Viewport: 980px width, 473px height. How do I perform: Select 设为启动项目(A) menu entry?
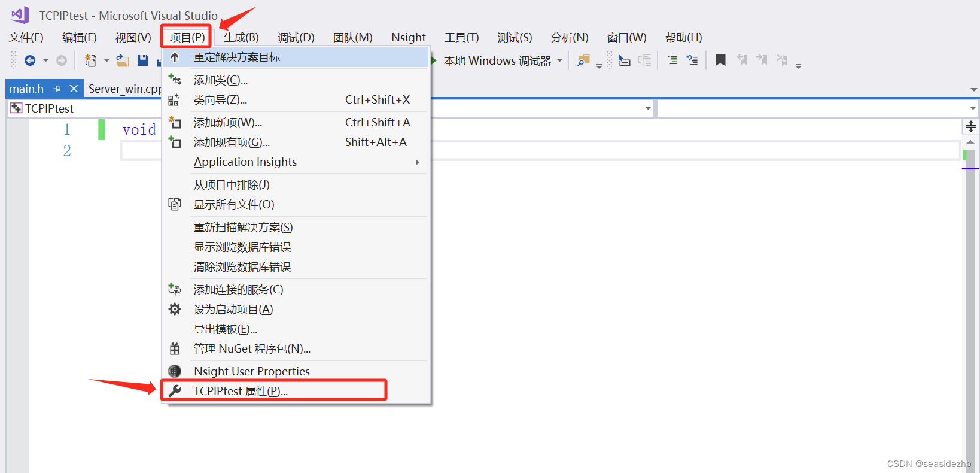296,310
